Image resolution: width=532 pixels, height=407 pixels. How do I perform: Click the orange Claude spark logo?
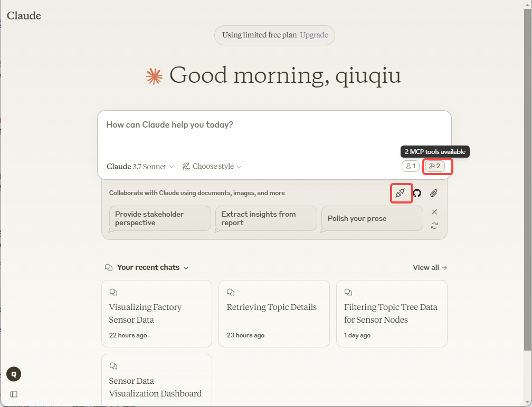point(154,76)
